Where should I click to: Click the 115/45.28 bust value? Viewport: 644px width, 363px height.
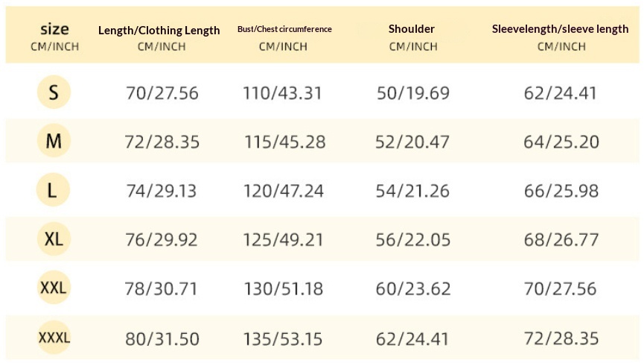coord(284,142)
